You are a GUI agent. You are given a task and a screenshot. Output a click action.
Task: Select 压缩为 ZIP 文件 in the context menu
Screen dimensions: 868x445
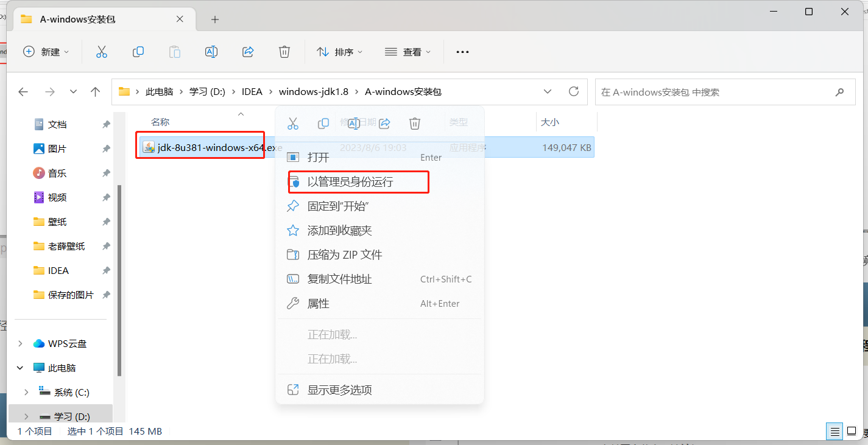point(379,255)
